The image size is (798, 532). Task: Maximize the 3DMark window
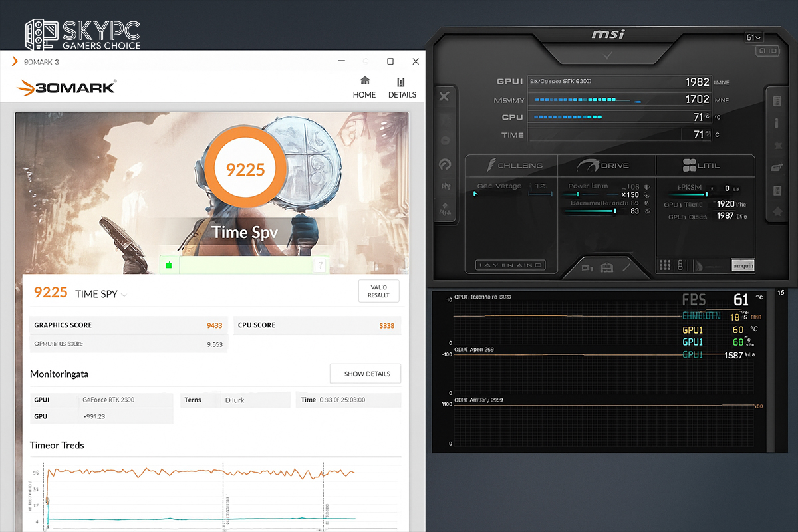[x=390, y=61]
